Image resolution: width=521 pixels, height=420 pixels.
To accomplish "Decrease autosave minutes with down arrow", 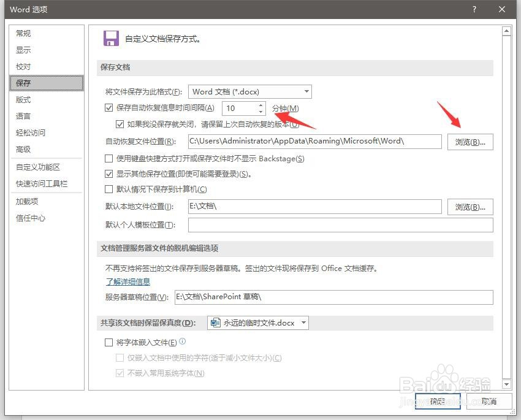I will pyautogui.click(x=261, y=112).
